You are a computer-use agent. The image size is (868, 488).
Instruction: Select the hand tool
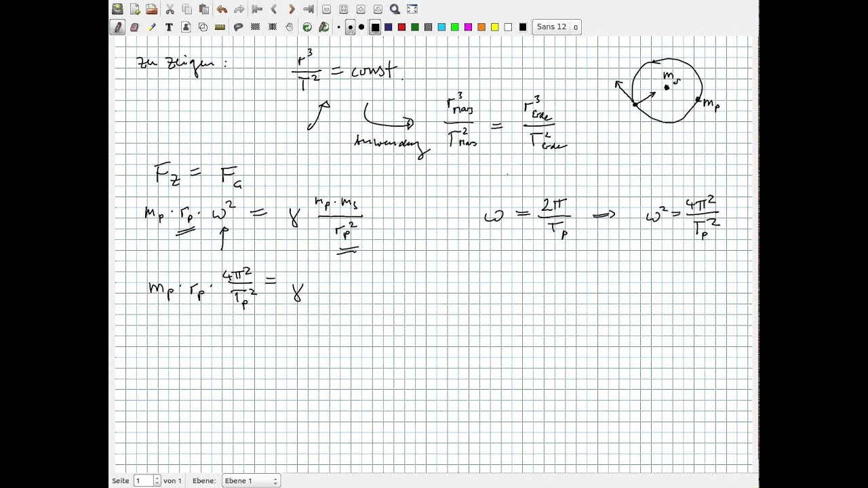(290, 27)
